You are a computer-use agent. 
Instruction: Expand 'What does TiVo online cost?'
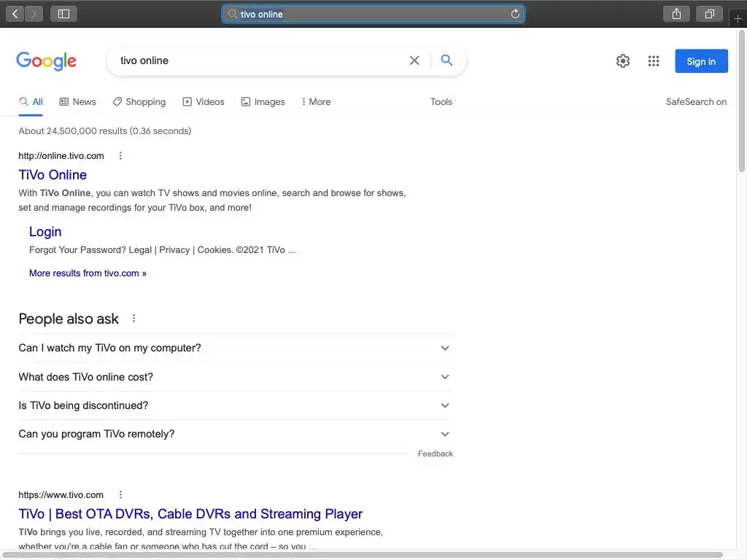236,377
